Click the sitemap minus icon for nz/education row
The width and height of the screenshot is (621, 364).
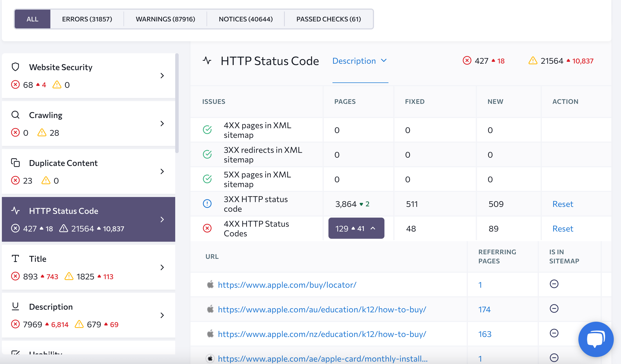click(x=554, y=333)
